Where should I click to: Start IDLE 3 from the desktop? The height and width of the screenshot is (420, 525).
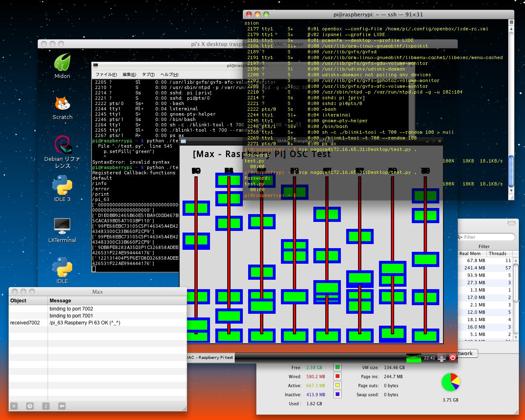pyautogui.click(x=62, y=186)
